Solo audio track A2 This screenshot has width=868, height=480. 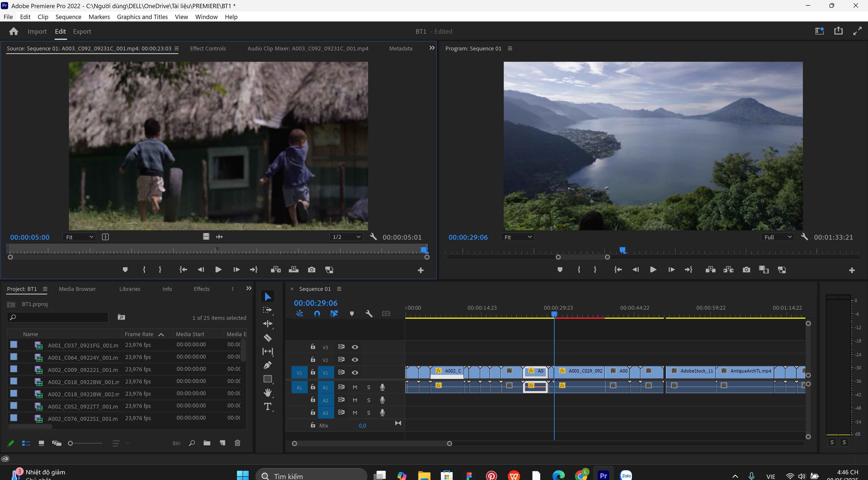369,400
